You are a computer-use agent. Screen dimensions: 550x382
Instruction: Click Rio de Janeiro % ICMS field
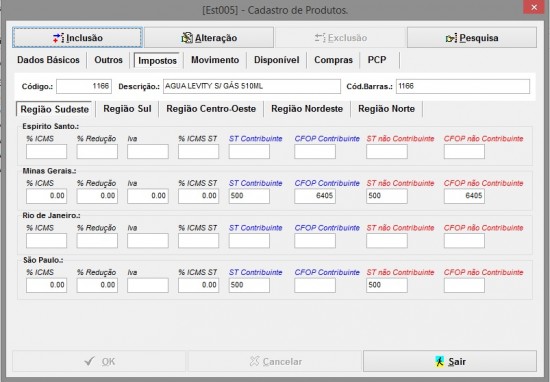(x=46, y=241)
